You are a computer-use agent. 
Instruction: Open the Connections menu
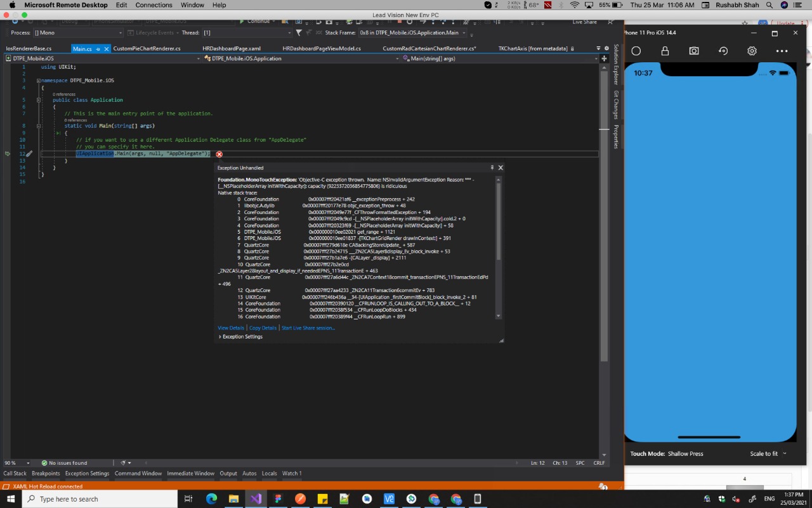154,5
